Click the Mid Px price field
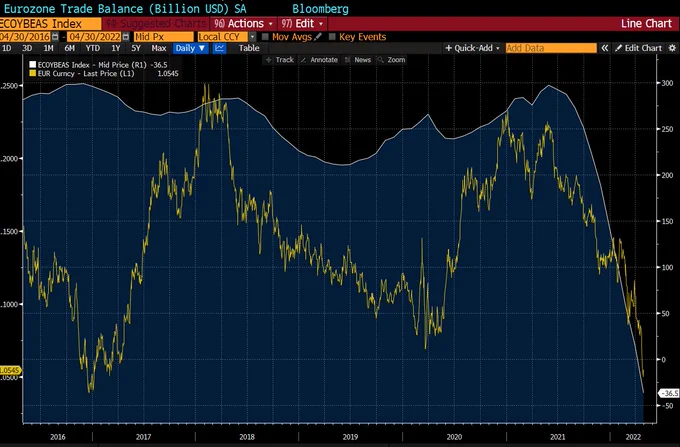This screenshot has width=680, height=447. [163, 37]
